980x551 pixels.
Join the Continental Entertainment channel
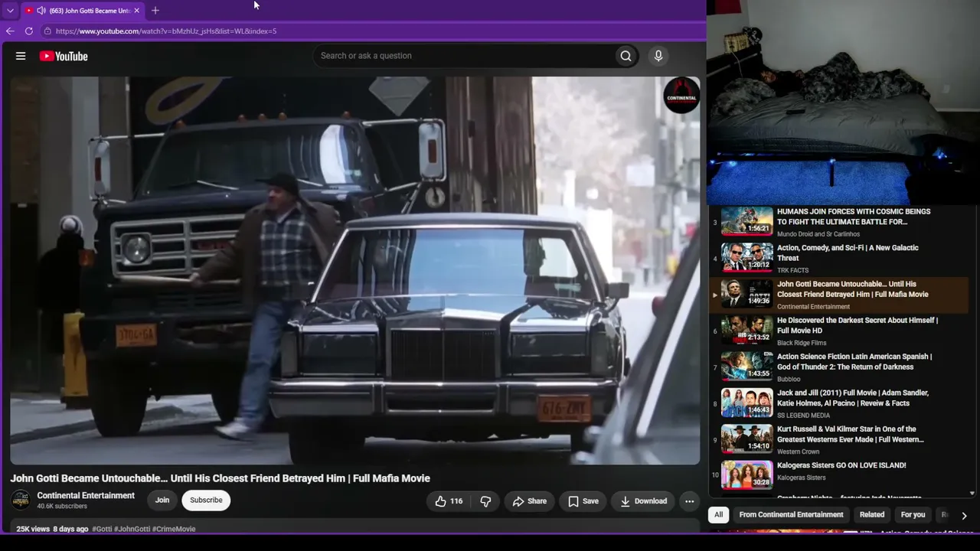pyautogui.click(x=162, y=500)
